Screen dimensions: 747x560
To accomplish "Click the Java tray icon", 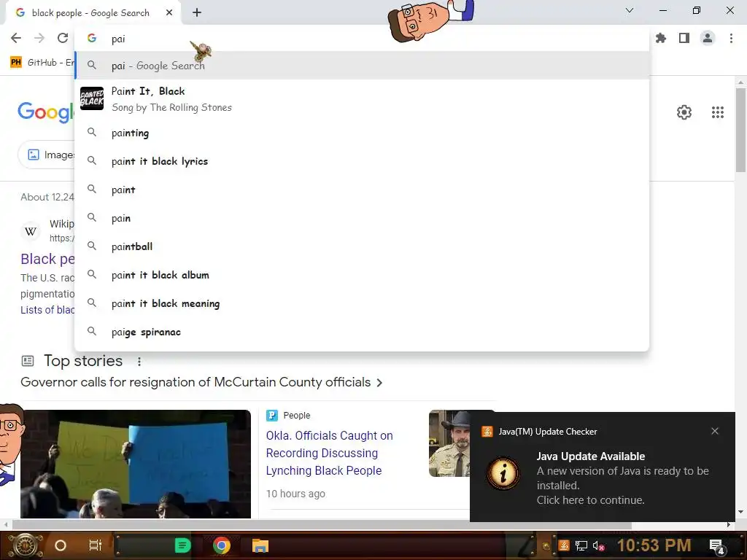I will 564,545.
